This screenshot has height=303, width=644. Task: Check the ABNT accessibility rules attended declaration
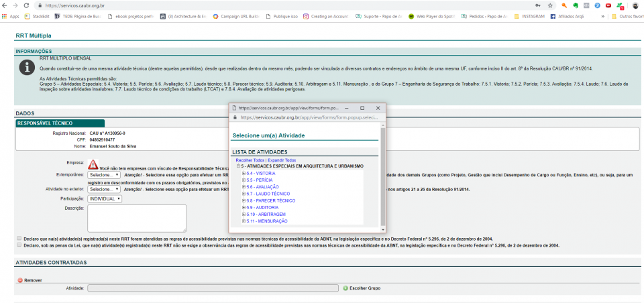[19, 238]
